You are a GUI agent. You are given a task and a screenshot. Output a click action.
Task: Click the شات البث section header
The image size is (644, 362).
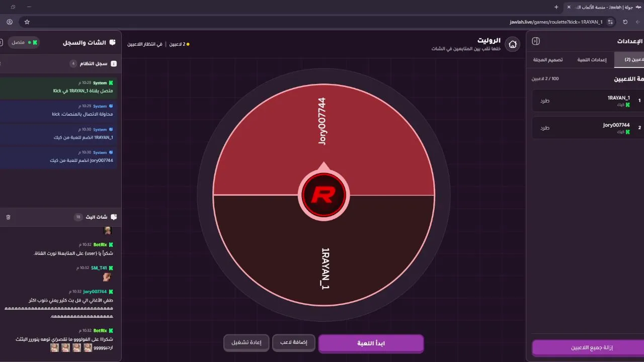pos(97,217)
